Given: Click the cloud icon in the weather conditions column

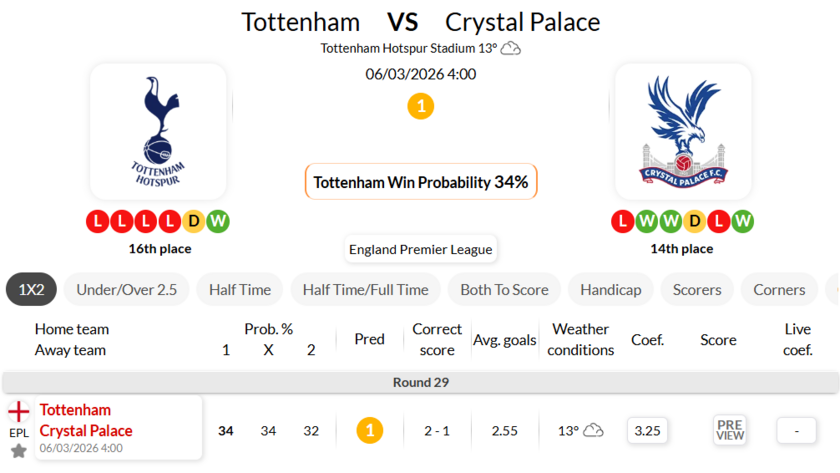Looking at the screenshot, I should 593,430.
